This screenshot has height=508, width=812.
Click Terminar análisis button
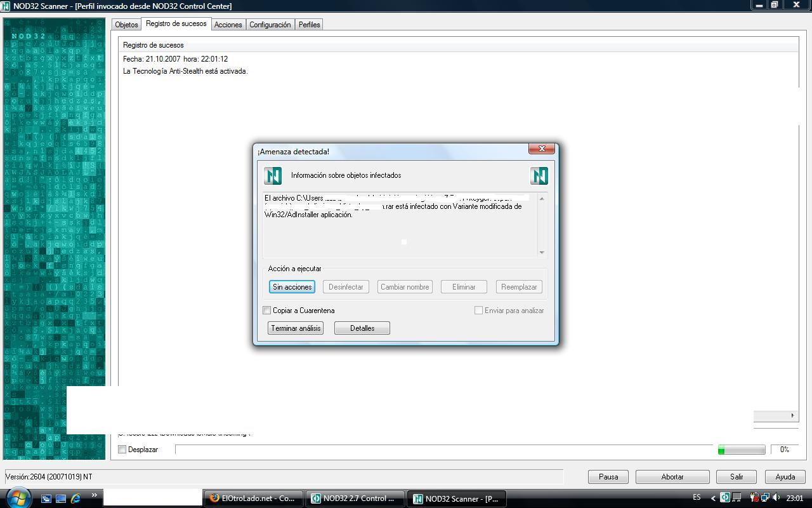296,328
